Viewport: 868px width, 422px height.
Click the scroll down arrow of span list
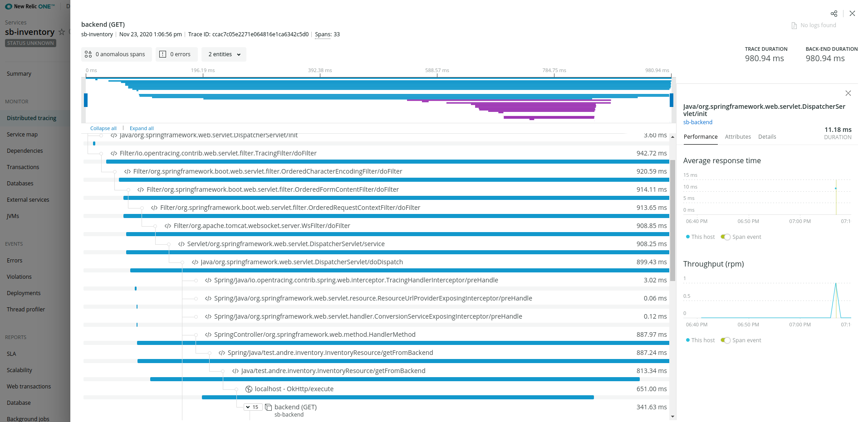tap(672, 417)
